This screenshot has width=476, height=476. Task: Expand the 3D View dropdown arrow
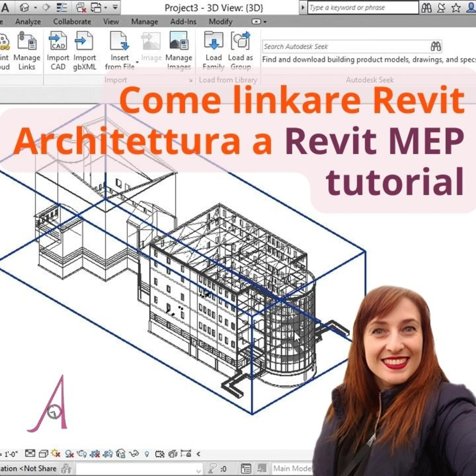[36, 8]
